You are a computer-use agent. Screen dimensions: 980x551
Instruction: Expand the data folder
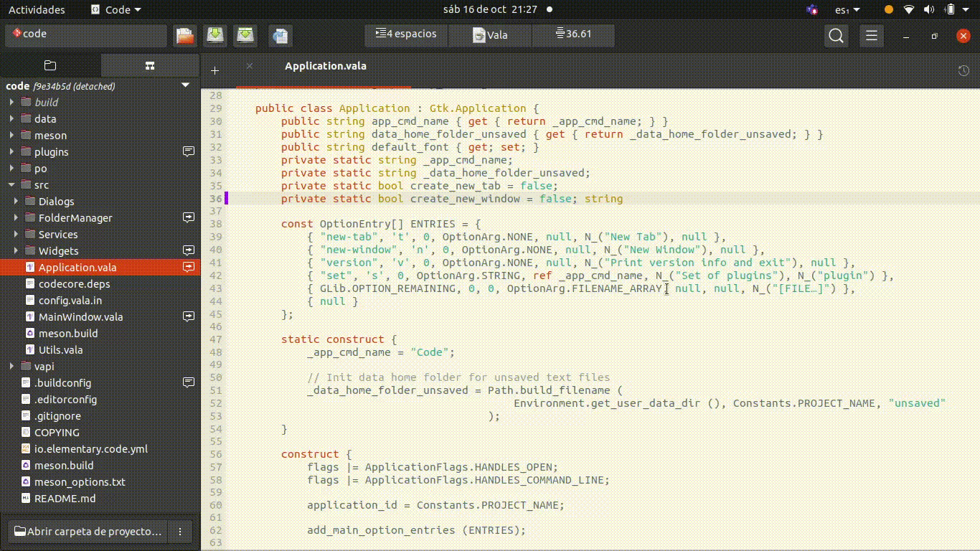11,118
